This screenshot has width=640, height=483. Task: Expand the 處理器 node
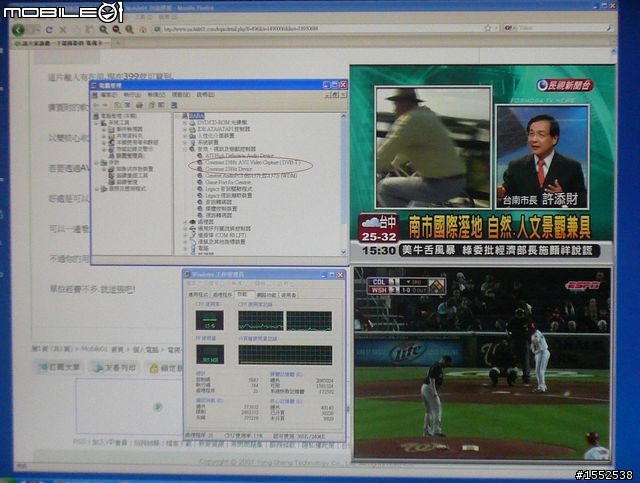[x=185, y=222]
